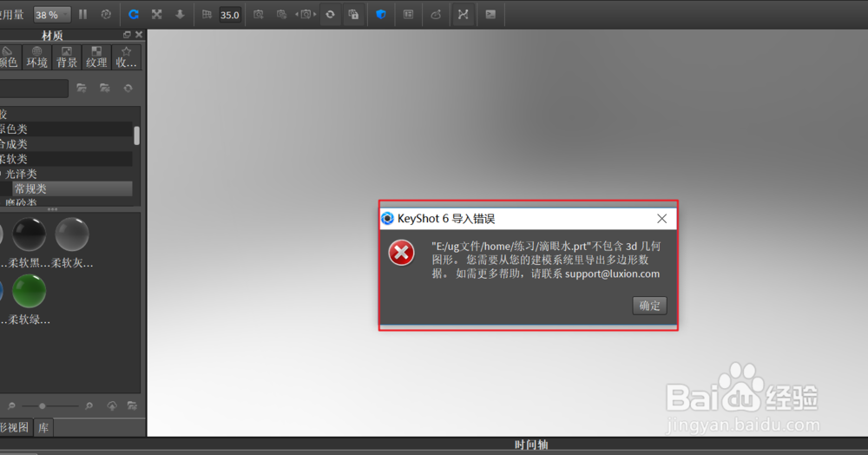Switch to the 背景 tab
868x455 pixels.
67,57
